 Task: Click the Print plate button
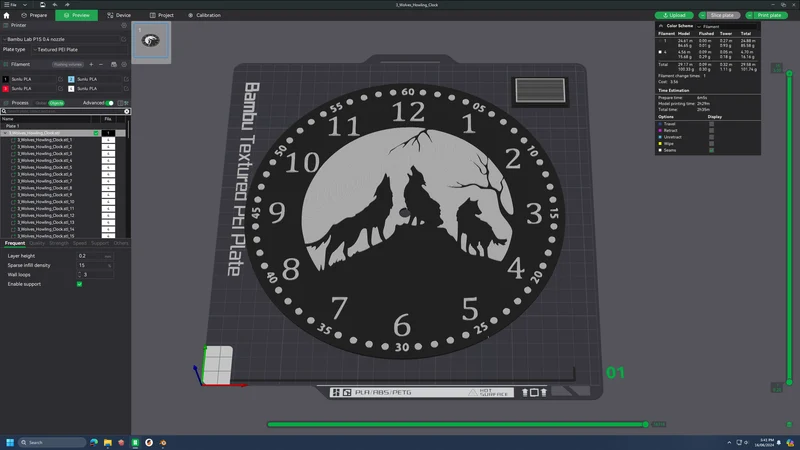point(769,15)
